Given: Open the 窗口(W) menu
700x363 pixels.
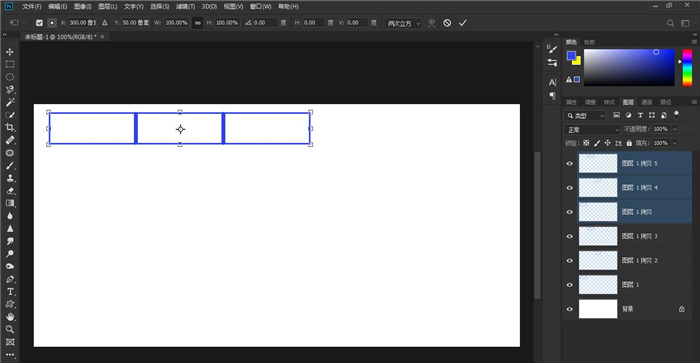Looking at the screenshot, I should point(260,6).
